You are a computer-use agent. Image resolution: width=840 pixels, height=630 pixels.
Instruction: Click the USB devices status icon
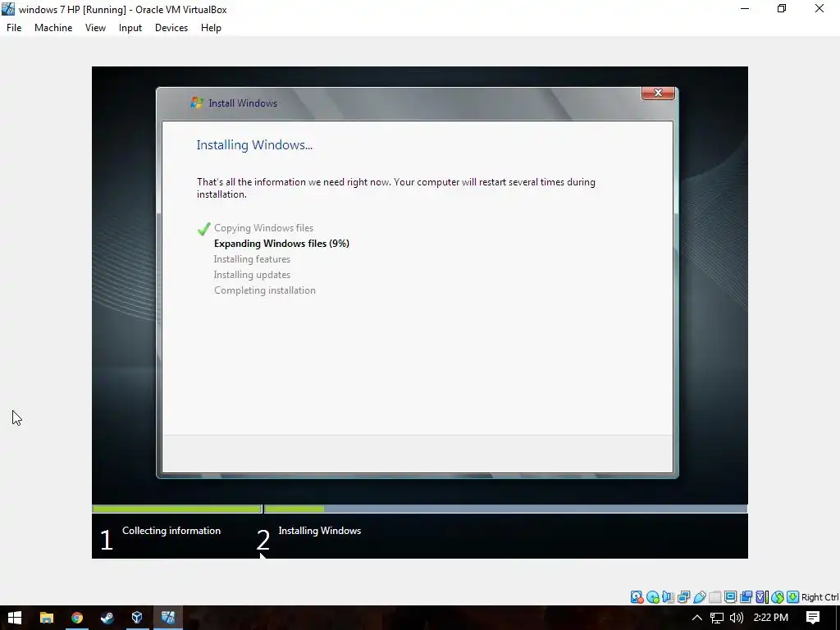point(699,597)
